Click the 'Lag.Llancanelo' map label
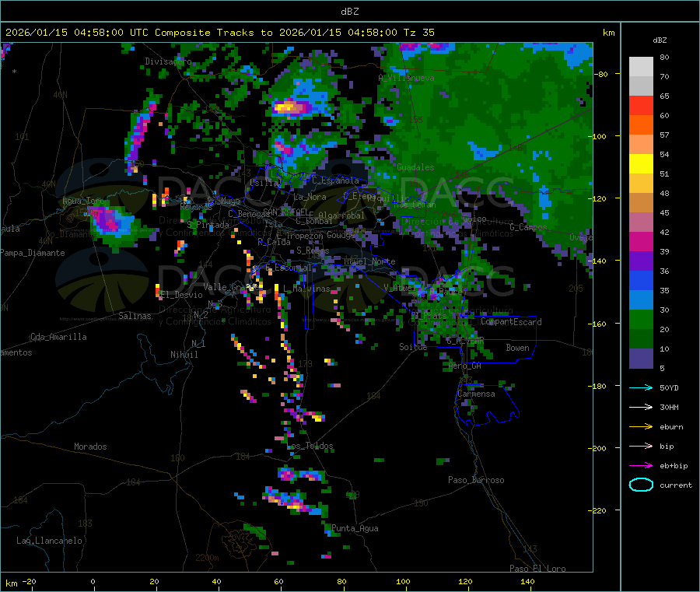The width and height of the screenshot is (700, 592). pos(49,541)
